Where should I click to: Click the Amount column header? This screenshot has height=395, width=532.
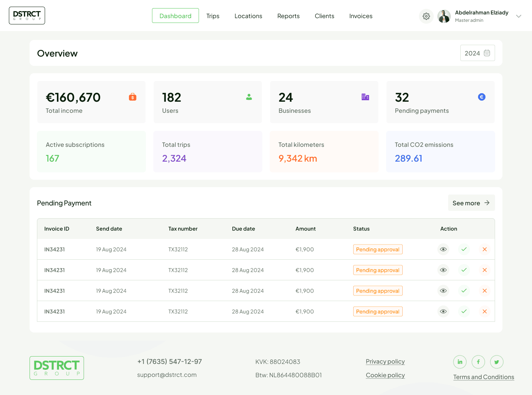[x=306, y=229]
